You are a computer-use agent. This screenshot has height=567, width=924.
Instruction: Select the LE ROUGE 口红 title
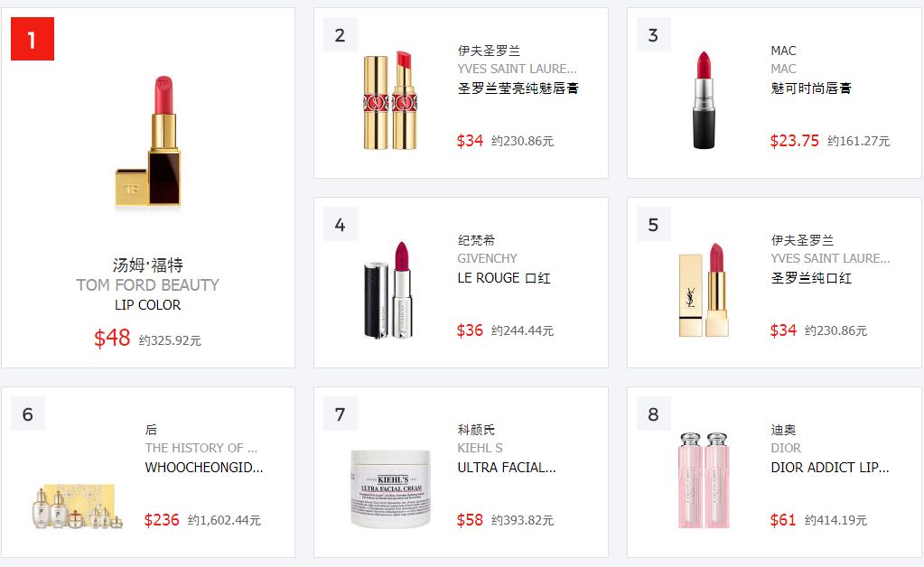(x=504, y=278)
